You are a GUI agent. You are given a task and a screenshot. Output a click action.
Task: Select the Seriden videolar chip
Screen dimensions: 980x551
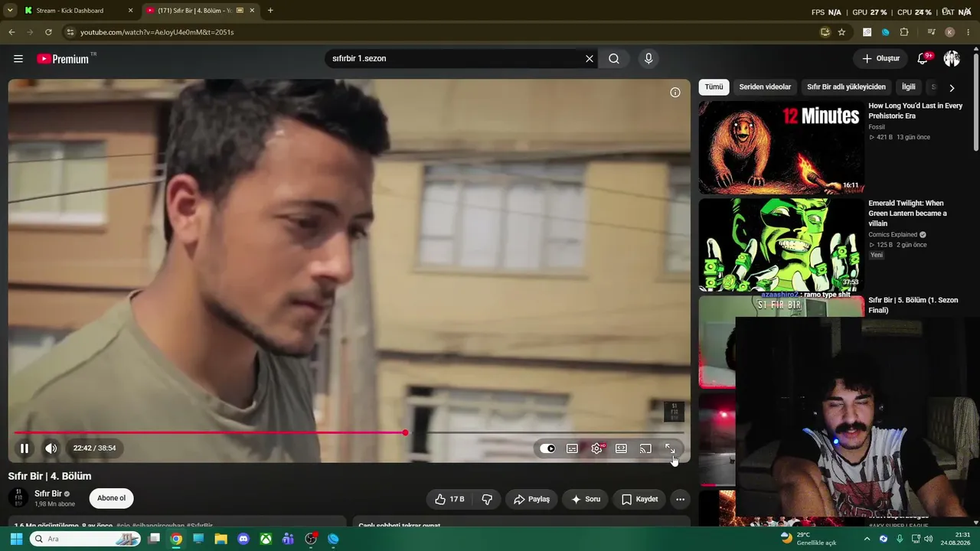(765, 87)
